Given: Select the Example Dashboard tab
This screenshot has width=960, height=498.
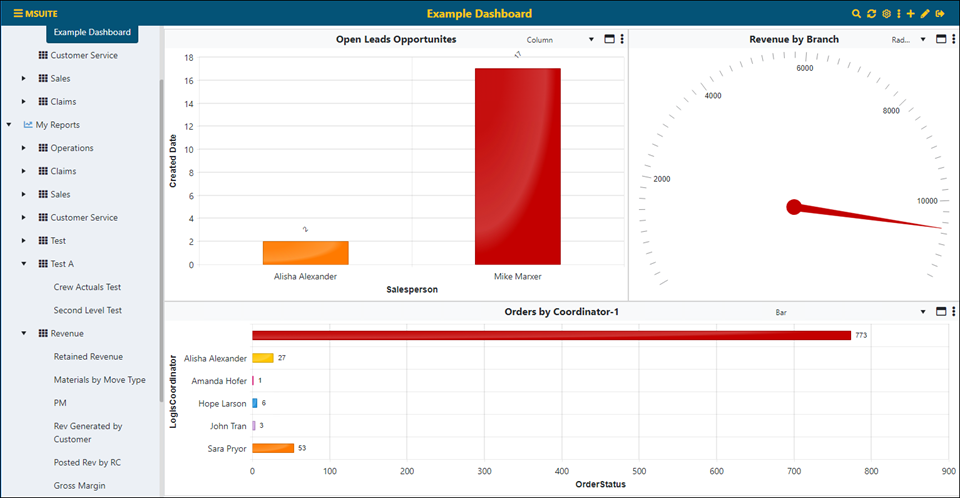Looking at the screenshot, I should pos(91,33).
